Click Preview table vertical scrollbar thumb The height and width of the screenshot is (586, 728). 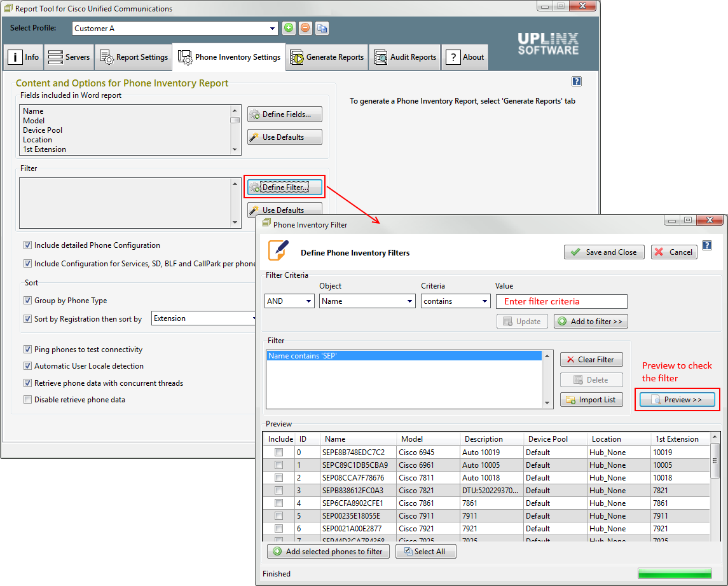(x=715, y=460)
